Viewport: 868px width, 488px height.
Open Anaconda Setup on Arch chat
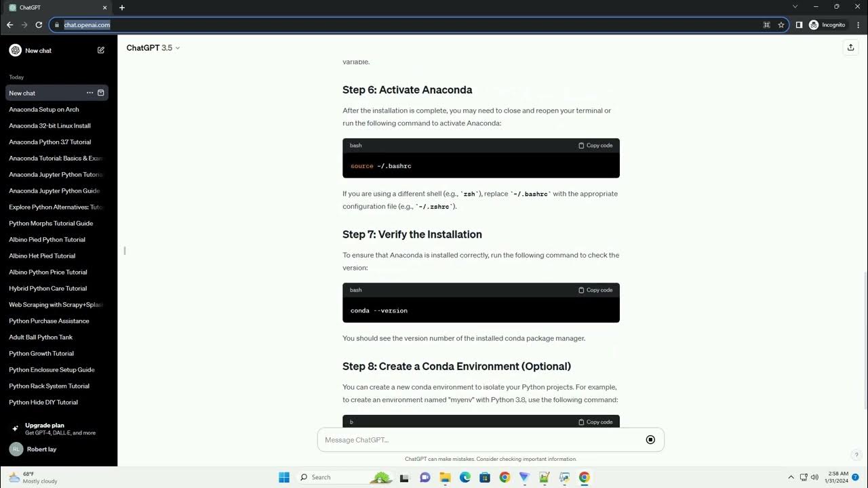coord(57,109)
